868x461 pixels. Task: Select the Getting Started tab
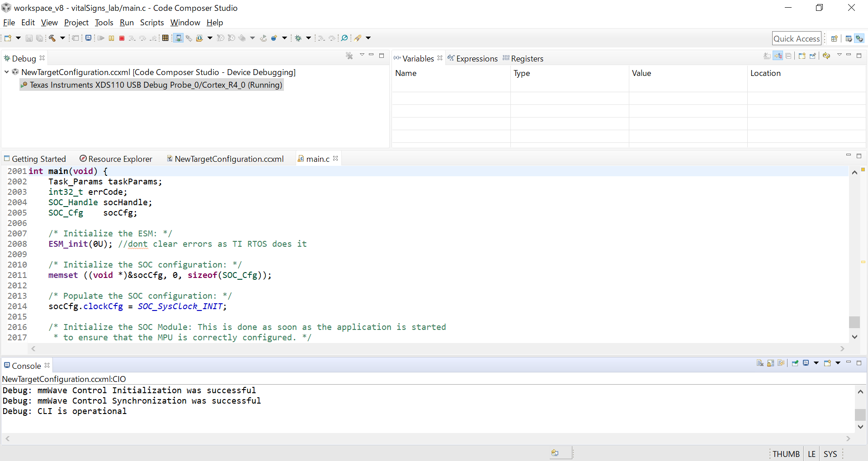[x=35, y=159]
